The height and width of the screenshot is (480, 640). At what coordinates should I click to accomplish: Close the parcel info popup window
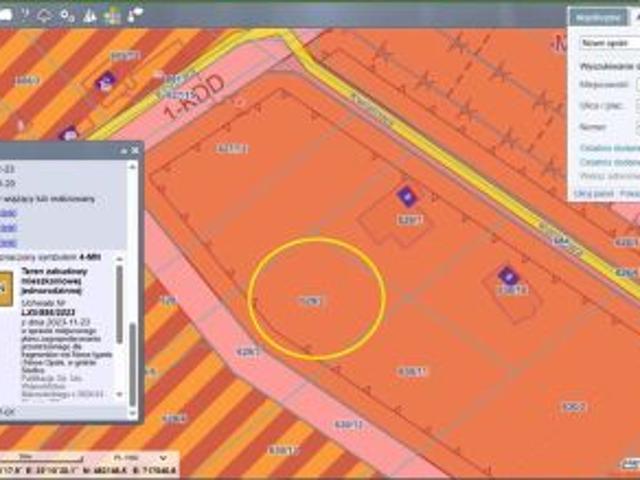[x=136, y=149]
